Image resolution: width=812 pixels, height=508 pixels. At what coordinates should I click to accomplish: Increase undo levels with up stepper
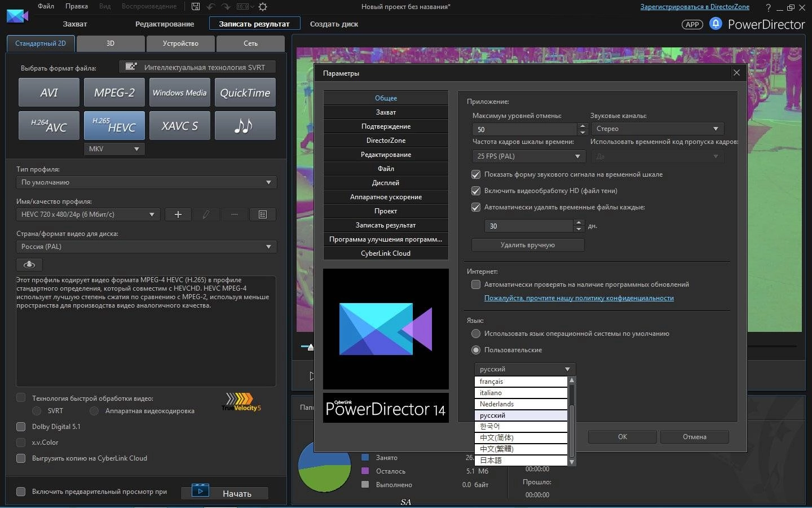click(x=582, y=126)
